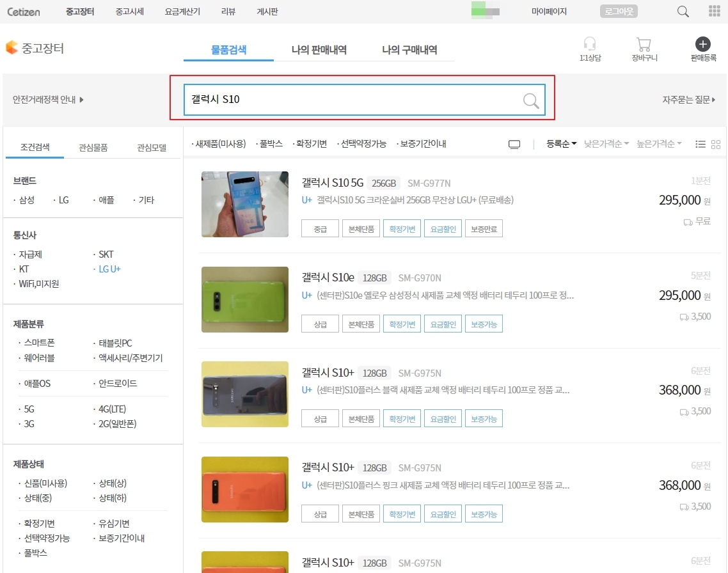This screenshot has width=728, height=573.
Task: Click the 판매등록 plus icon
Action: point(703,44)
